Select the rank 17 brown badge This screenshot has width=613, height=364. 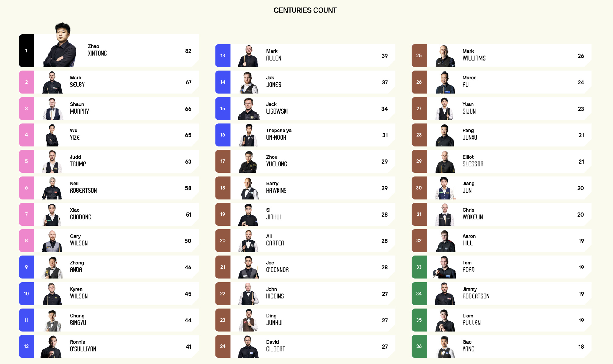(223, 161)
